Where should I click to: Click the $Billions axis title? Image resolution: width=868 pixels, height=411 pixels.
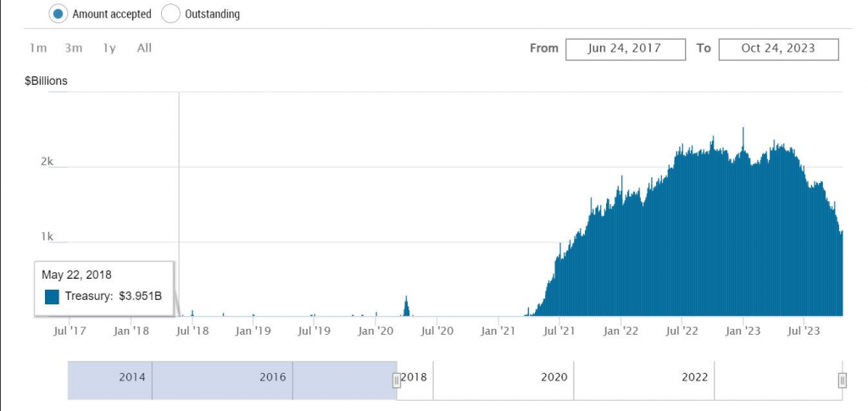pyautogui.click(x=46, y=81)
